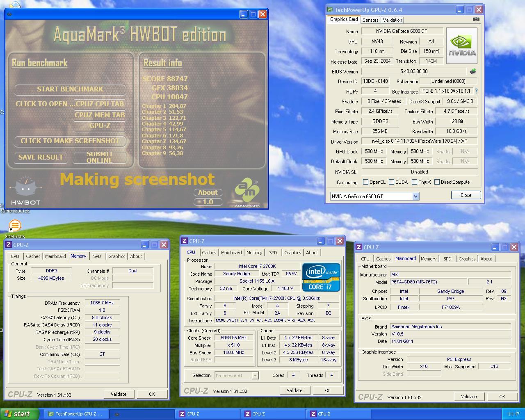
Task: Click Close button in GPU-Z
Action: [x=466, y=195]
